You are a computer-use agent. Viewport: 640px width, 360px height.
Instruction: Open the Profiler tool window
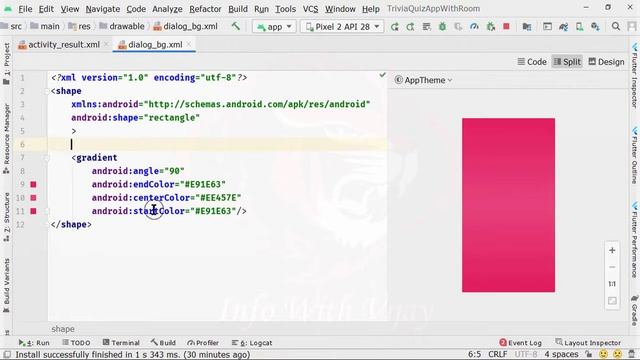point(203,343)
